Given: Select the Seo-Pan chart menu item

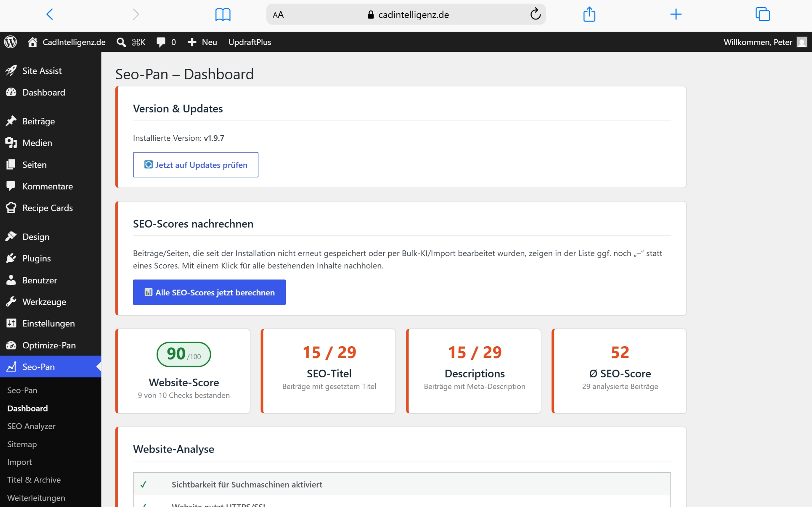Looking at the screenshot, I should pyautogui.click(x=51, y=367).
